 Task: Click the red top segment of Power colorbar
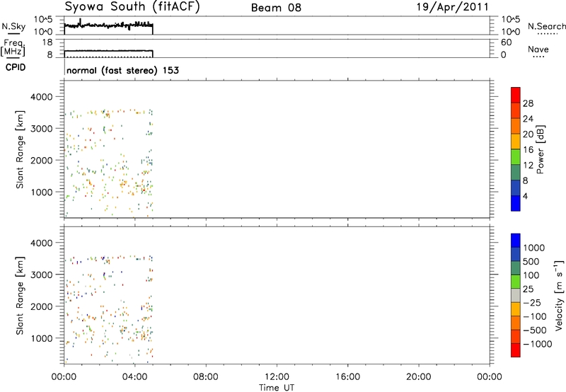(516, 95)
